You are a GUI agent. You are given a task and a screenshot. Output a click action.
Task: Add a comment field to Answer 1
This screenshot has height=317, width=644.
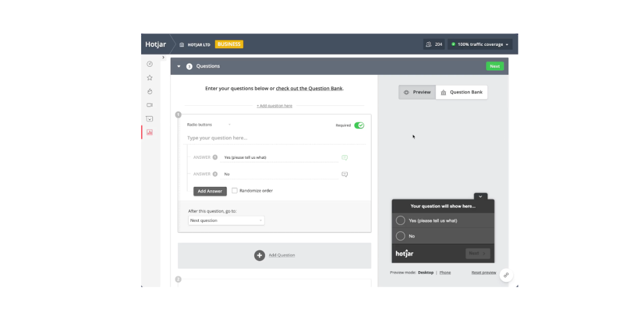pos(344,158)
